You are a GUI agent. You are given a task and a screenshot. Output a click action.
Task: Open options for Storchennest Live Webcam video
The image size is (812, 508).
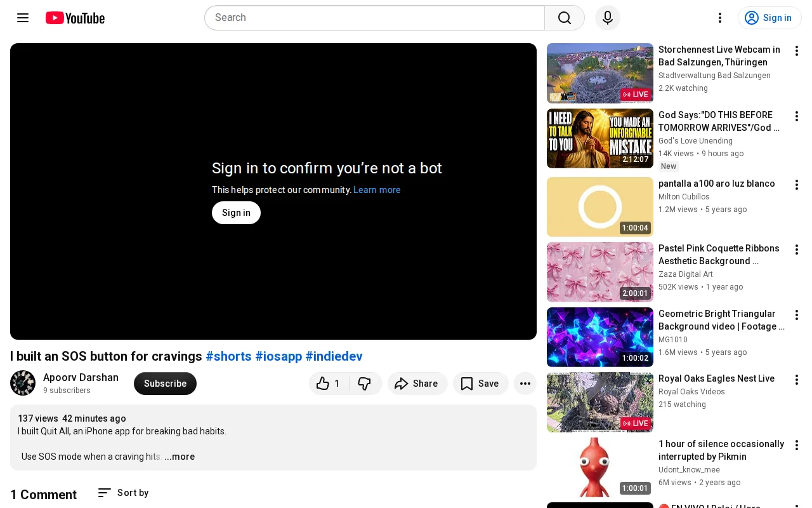click(797, 51)
